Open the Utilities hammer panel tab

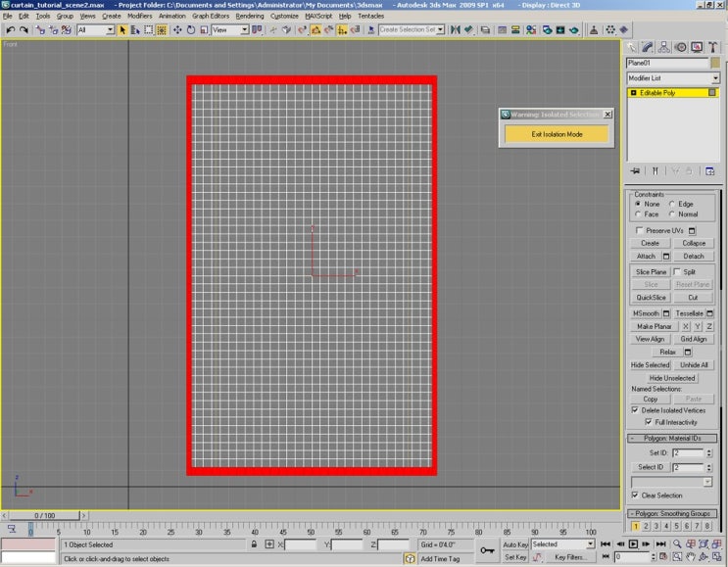click(711, 46)
